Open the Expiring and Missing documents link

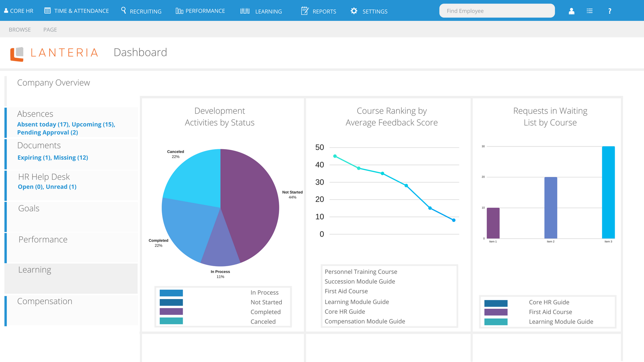coord(53,158)
